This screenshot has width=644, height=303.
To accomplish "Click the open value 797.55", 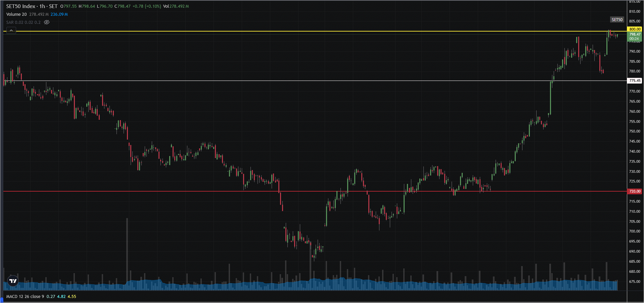I will (70, 6).
